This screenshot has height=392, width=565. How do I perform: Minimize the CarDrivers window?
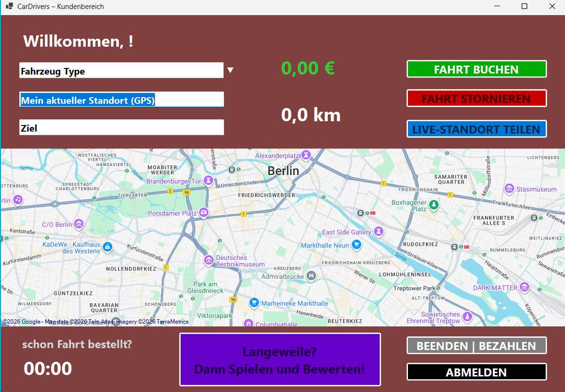497,6
